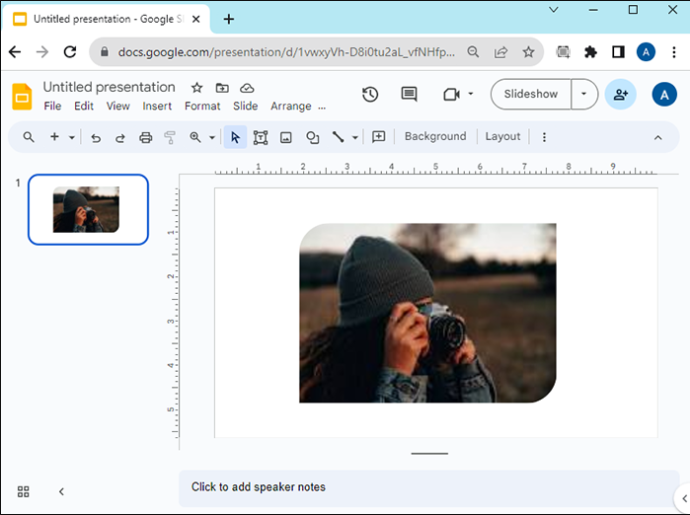Start the Slideshow
This screenshot has height=515, width=690.
click(x=531, y=94)
